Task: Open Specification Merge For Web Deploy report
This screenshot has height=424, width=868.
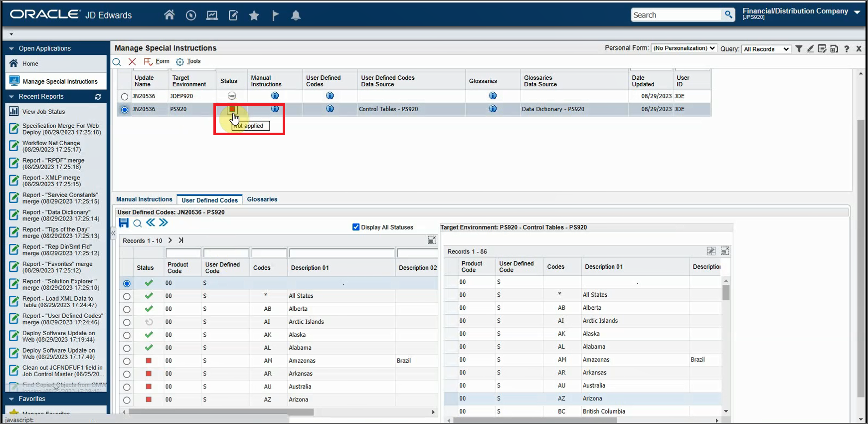Action: pos(61,129)
